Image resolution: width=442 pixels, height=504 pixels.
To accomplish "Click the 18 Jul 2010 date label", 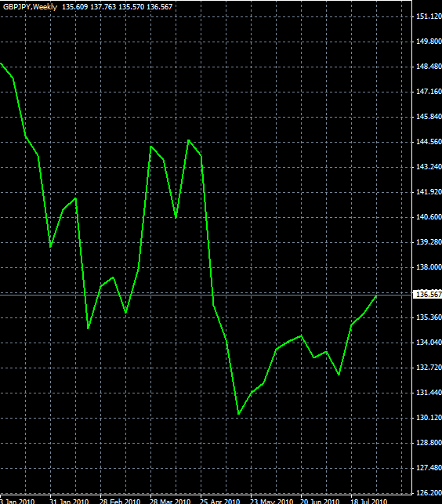I will coord(368,501).
